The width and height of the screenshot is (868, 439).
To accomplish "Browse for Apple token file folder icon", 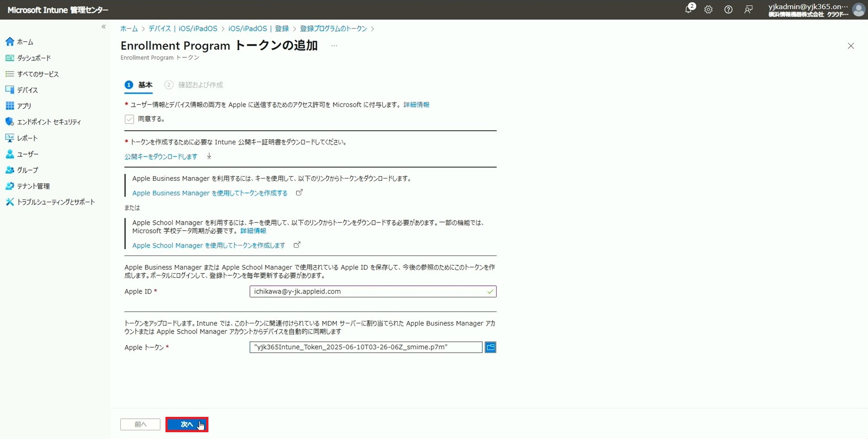I will point(491,347).
